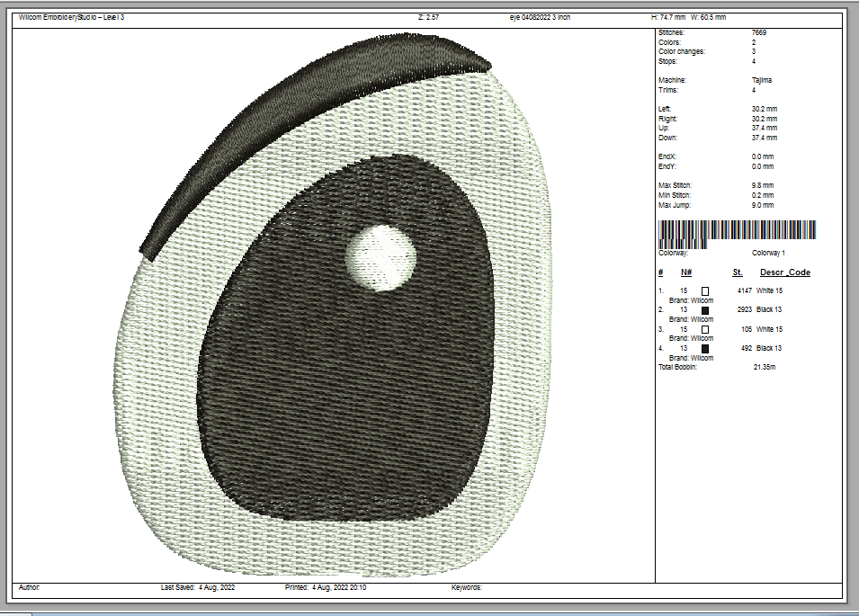Select the black eyelash arc shape
Screen dimensions: 859x616
(x=297, y=126)
